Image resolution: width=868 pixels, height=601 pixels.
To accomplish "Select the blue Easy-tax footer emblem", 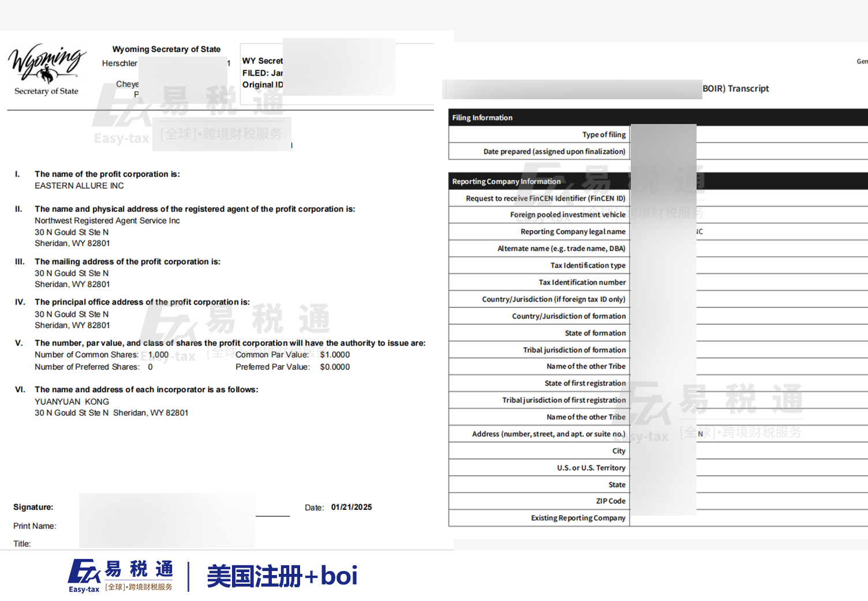I will (x=85, y=571).
